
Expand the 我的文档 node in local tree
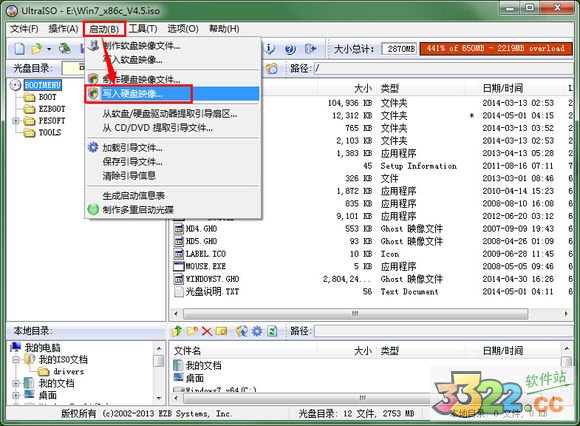(16, 383)
